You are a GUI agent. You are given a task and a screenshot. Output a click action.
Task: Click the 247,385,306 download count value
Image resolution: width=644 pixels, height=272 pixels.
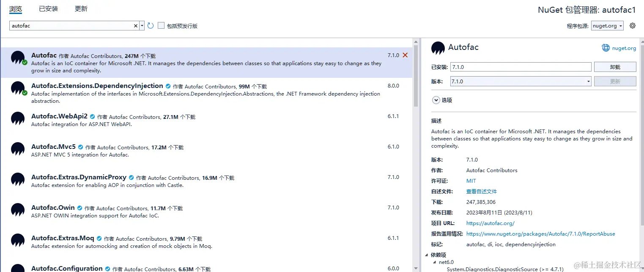pos(481,202)
